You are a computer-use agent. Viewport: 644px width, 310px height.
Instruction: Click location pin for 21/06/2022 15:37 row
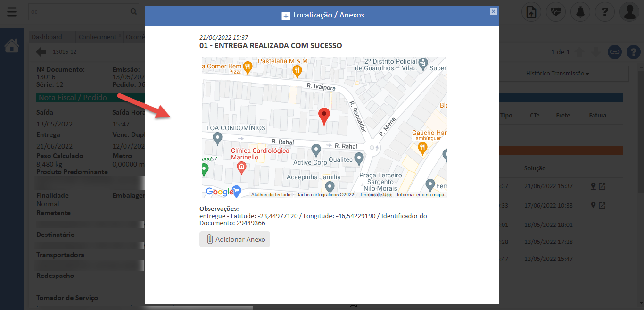[x=594, y=186]
